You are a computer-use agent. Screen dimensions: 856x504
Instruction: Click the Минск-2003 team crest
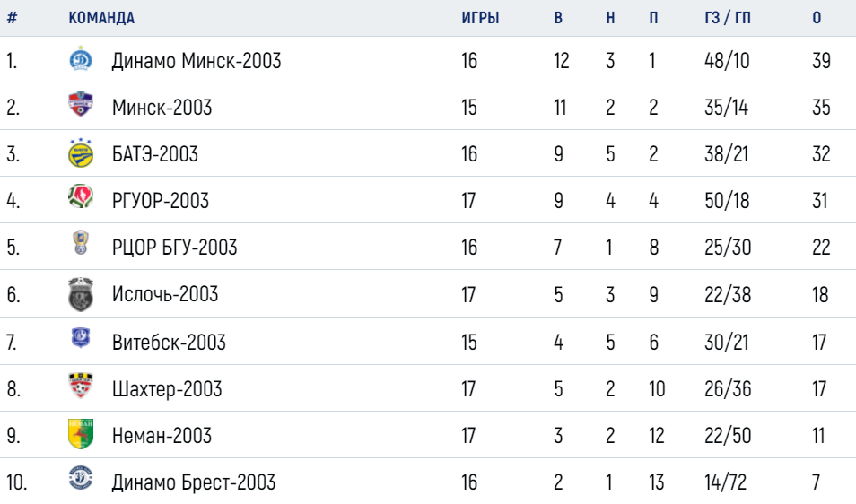tap(81, 104)
